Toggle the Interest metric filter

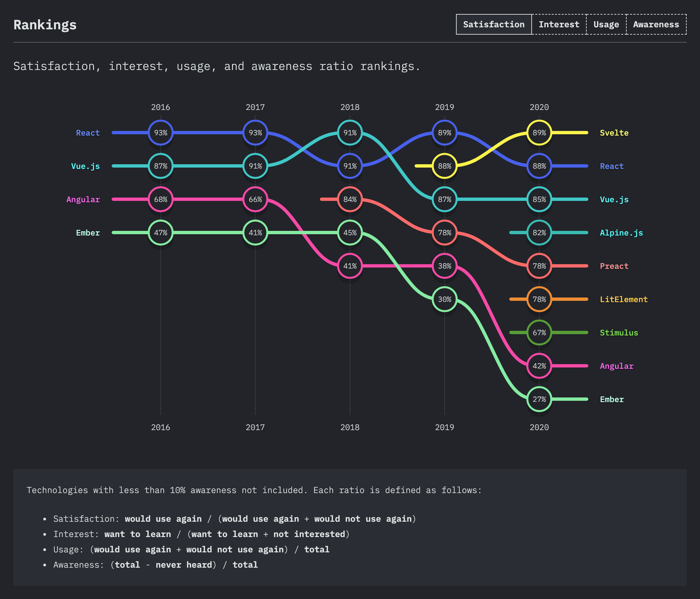coord(558,24)
